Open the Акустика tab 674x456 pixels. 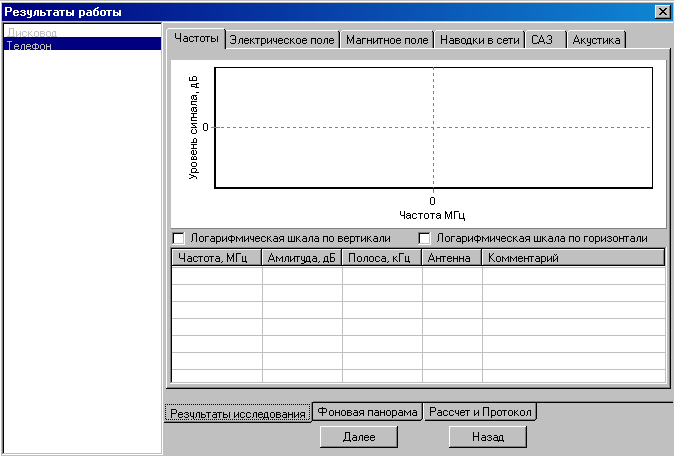pyautogui.click(x=596, y=40)
